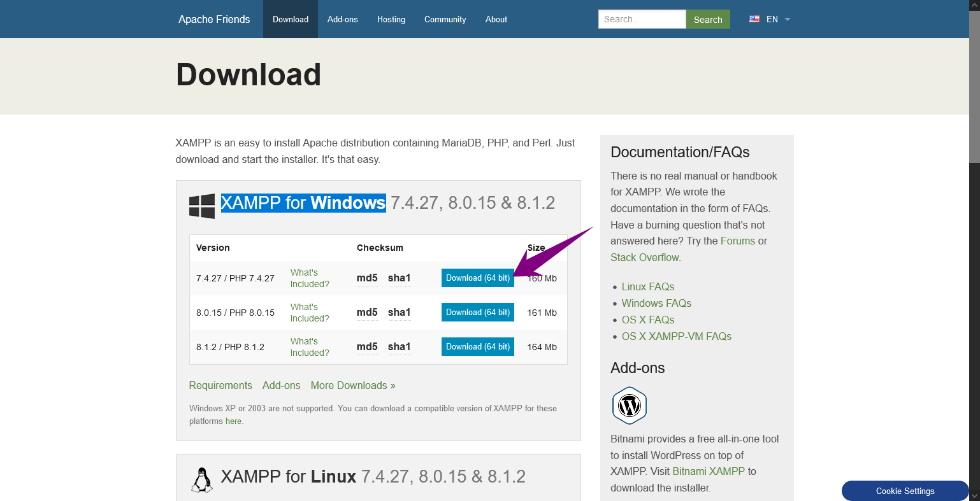
Task: Click the Linux penguin icon
Action: (x=202, y=480)
